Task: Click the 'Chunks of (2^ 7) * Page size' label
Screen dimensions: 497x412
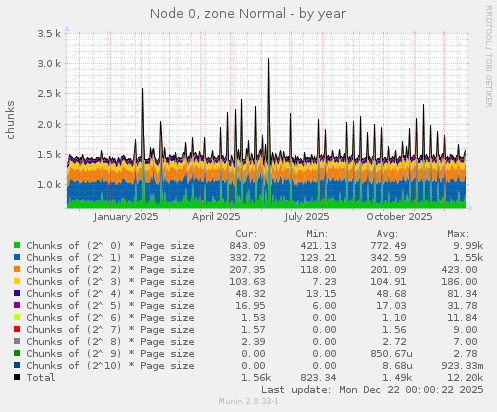Action: pyautogui.click(x=110, y=330)
